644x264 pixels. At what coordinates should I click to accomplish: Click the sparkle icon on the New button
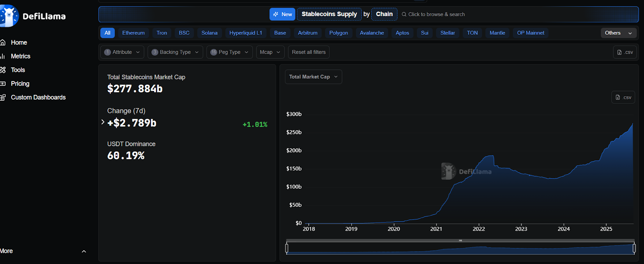click(x=276, y=14)
